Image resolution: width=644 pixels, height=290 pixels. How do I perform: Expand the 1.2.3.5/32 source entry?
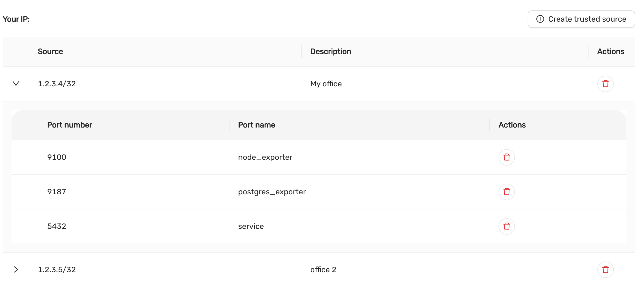coord(16,269)
